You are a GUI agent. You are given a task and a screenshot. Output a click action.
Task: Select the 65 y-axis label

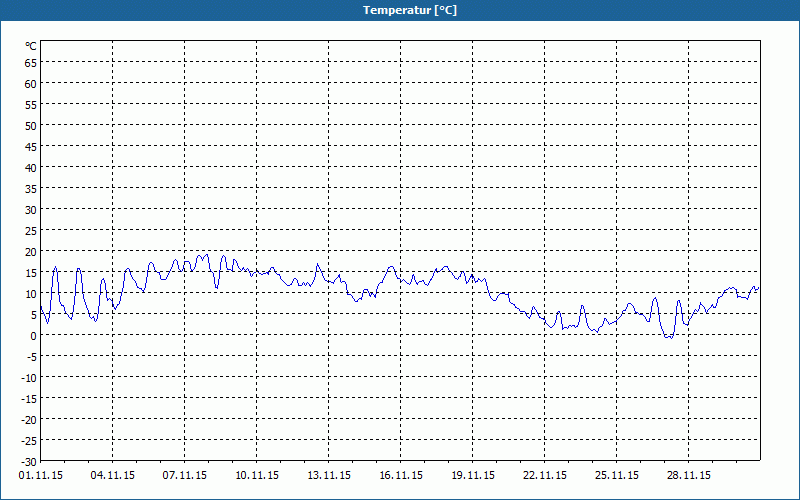31,63
